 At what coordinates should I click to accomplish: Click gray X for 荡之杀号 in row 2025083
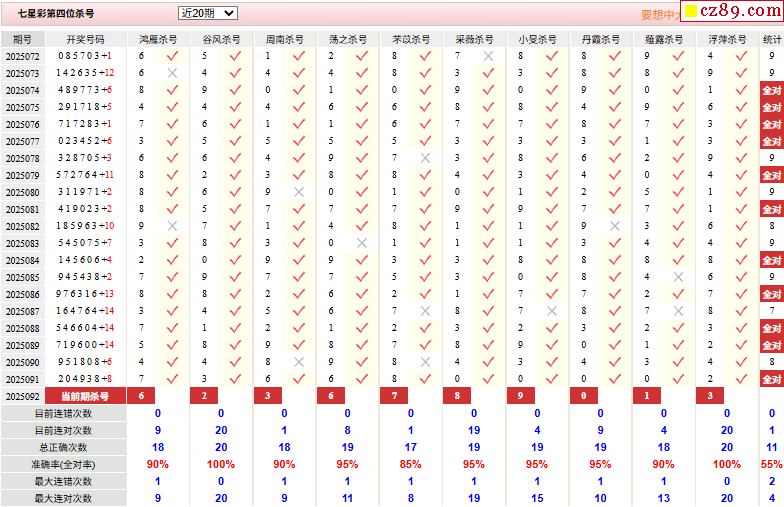(362, 243)
